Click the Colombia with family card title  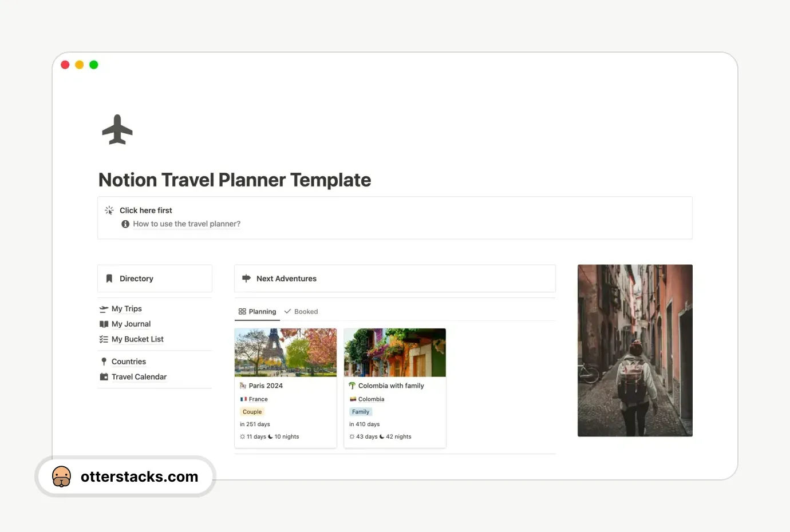[x=391, y=386]
